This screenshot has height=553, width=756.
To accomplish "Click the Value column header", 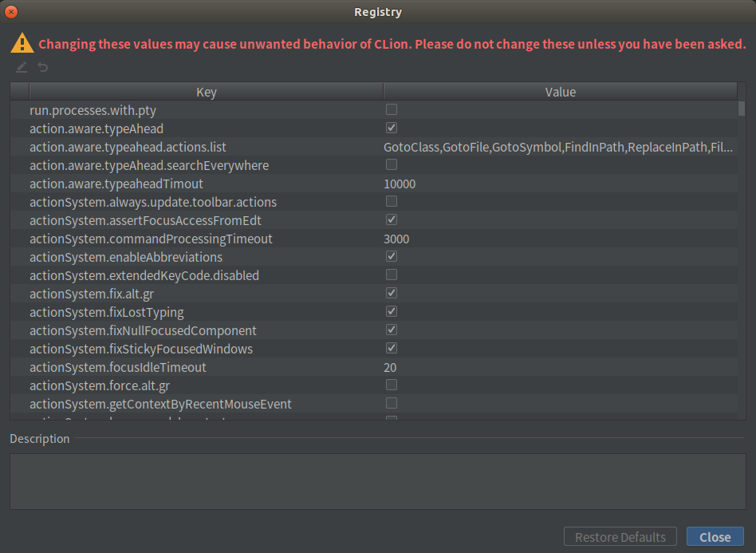I will pos(560,91).
